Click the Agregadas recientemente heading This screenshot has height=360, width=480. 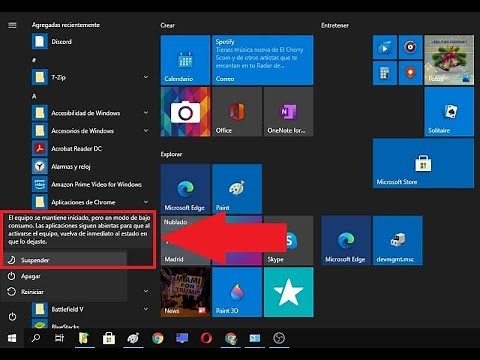pyautogui.click(x=66, y=25)
